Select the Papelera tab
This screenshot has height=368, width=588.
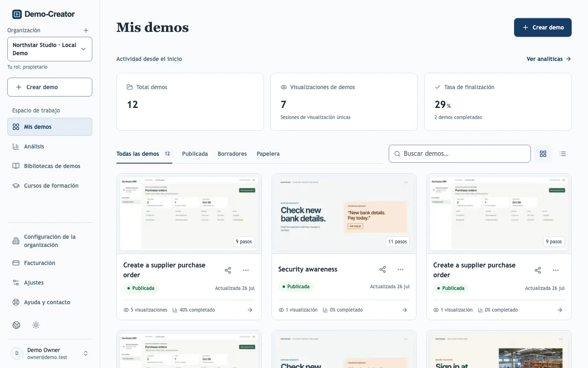coord(268,154)
